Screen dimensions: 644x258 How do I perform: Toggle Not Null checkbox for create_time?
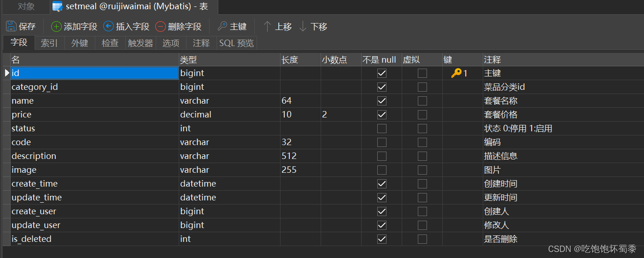[381, 184]
